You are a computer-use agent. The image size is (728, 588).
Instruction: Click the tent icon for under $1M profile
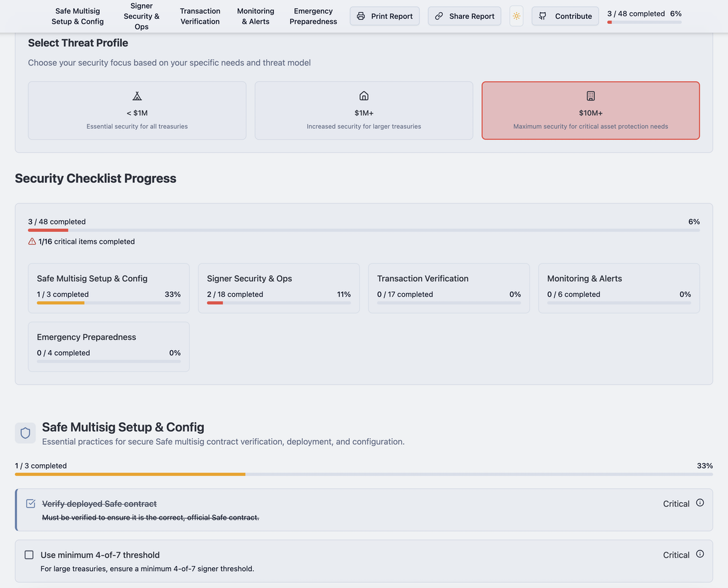pos(137,96)
